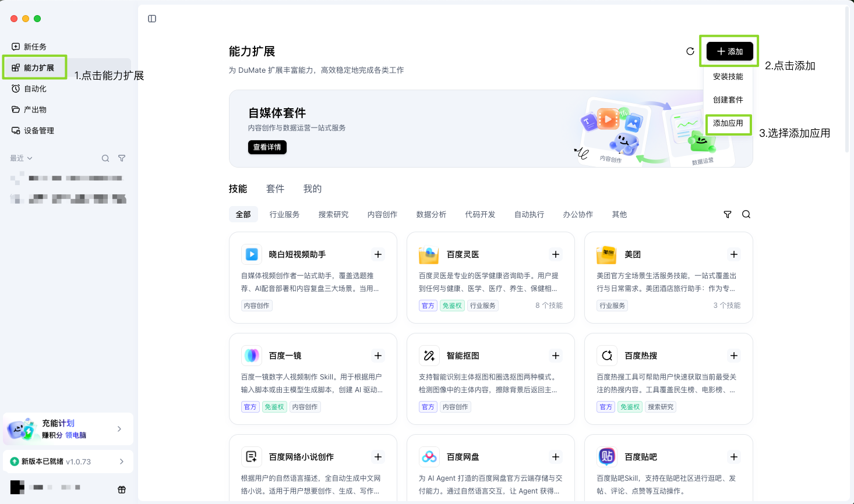Switch to the 套件 tab
This screenshot has width=854, height=504.
coord(275,189)
